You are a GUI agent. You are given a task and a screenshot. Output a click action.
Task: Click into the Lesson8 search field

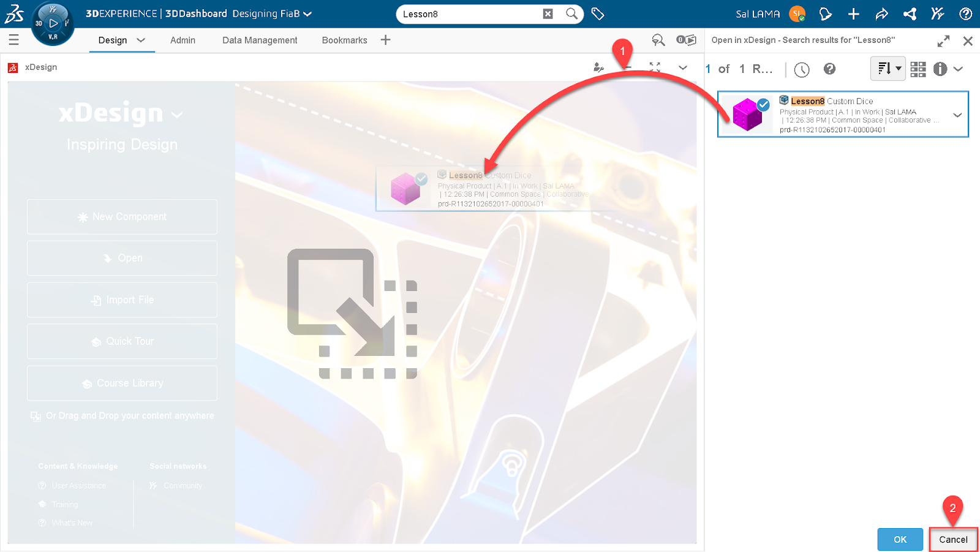point(471,13)
